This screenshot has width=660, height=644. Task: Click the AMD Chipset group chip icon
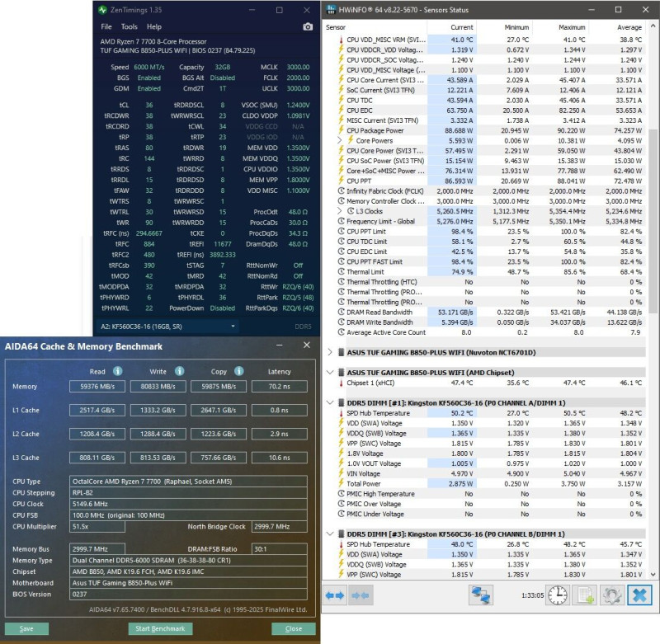pyautogui.click(x=342, y=373)
